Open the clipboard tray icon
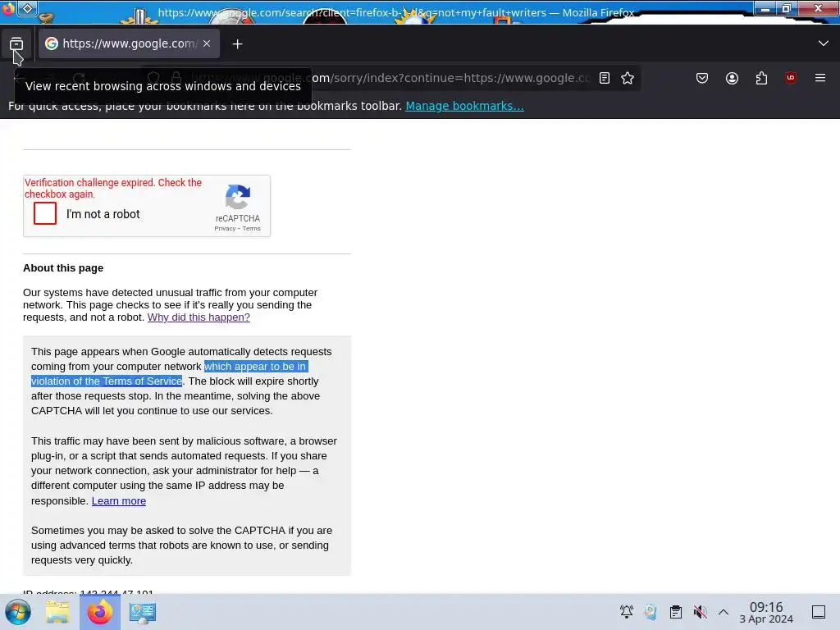The height and width of the screenshot is (630, 840). coord(676,612)
